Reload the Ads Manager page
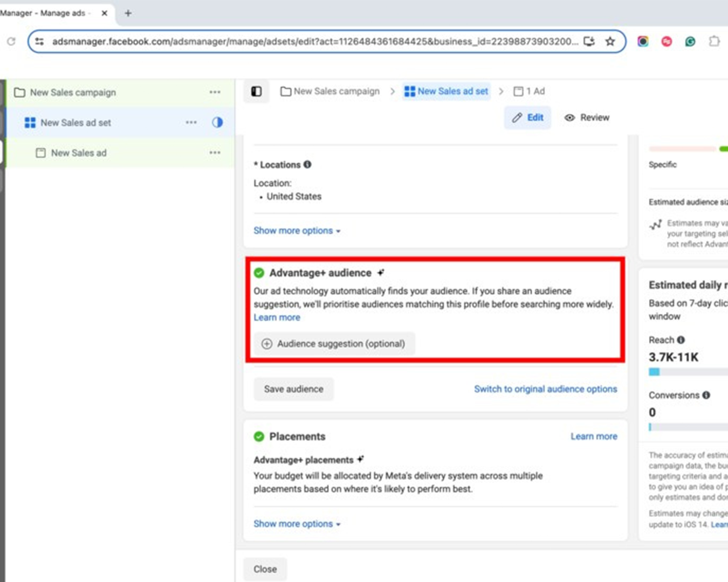Viewport: 728px width, 582px height. [11, 41]
